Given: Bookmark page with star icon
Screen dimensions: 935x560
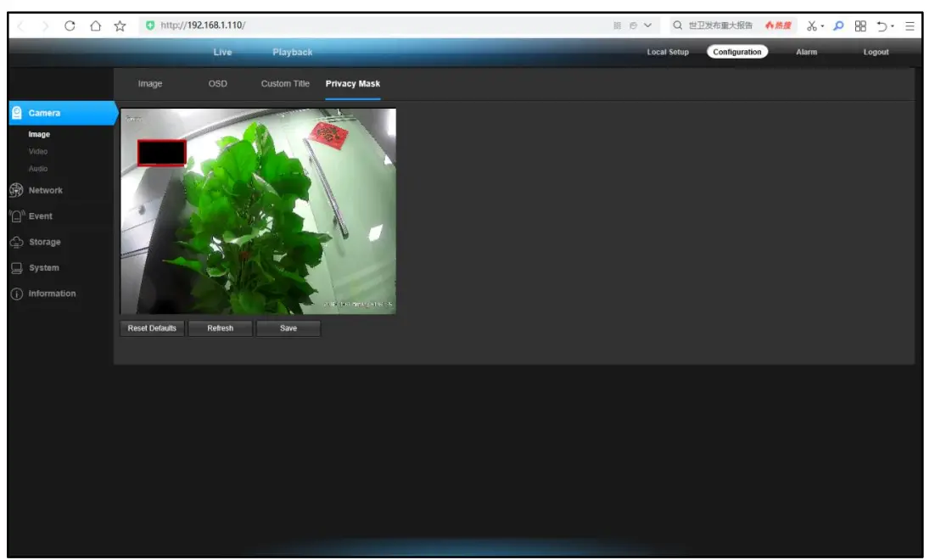Looking at the screenshot, I should (x=120, y=25).
